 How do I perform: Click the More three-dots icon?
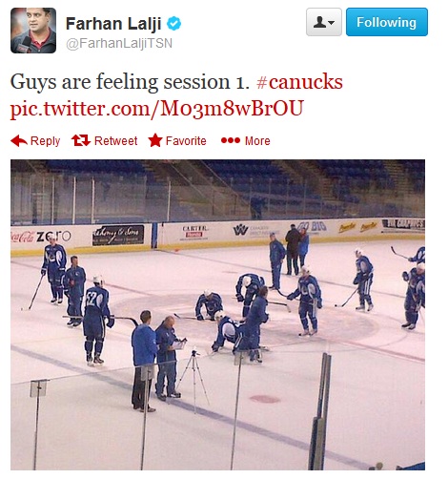click(231, 140)
